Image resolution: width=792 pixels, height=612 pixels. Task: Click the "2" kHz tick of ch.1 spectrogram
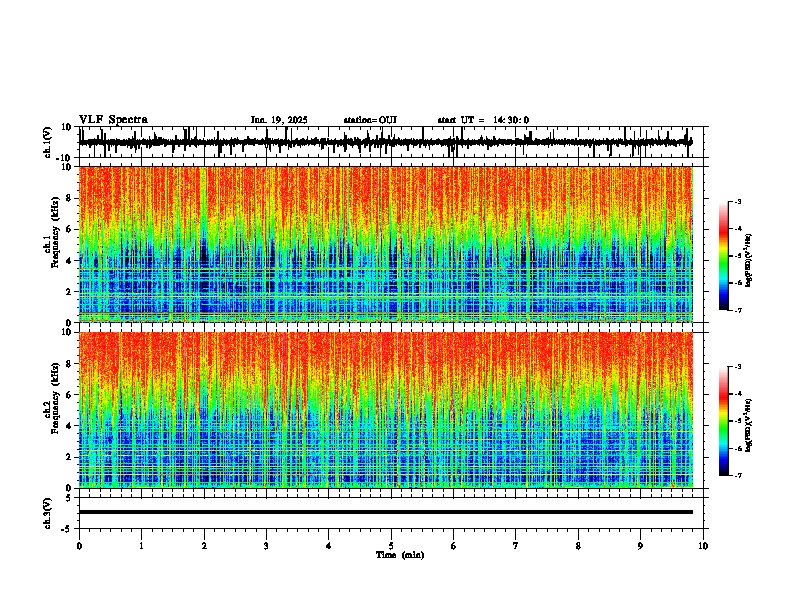coord(70,291)
